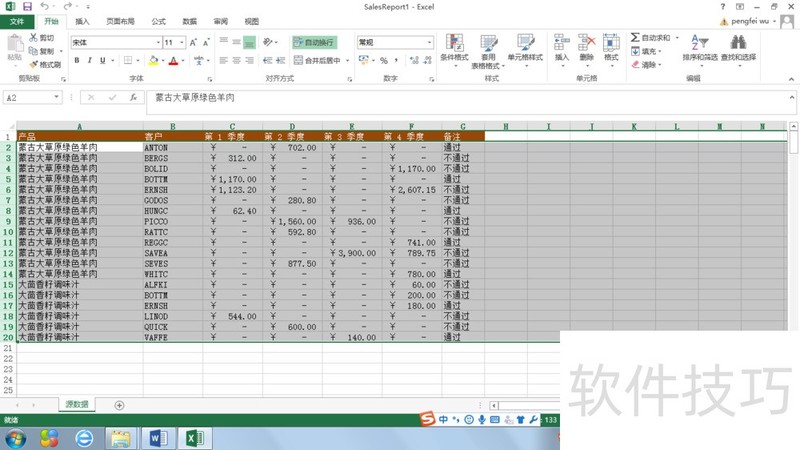The width and height of the screenshot is (800, 450).
Task: Click the decrease decimal icon
Action: click(x=428, y=60)
